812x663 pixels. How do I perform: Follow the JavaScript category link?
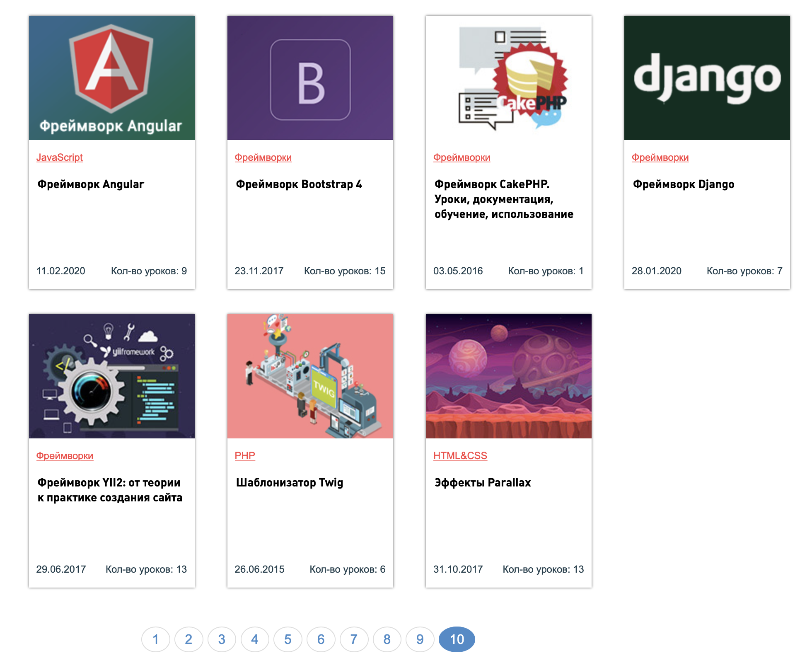(60, 157)
